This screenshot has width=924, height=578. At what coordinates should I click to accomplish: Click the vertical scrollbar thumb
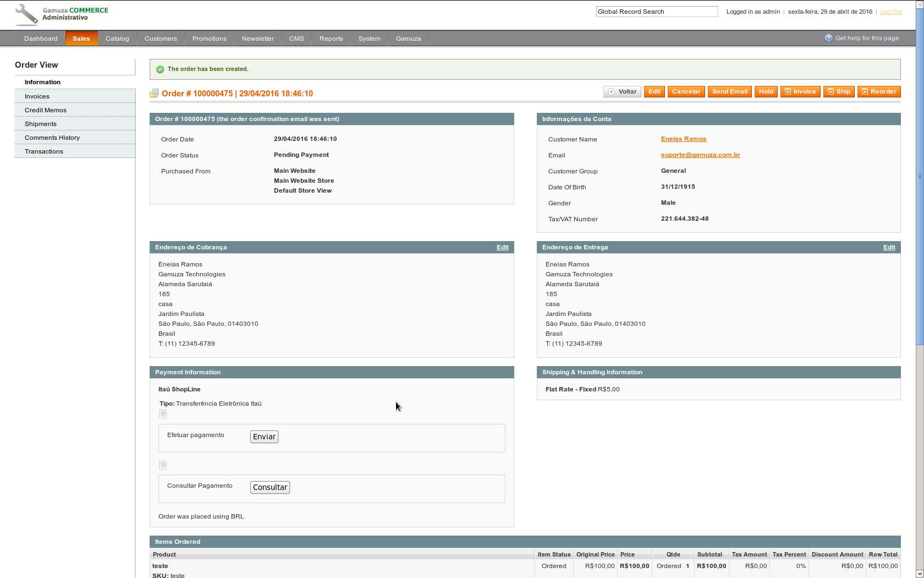pyautogui.click(x=920, y=176)
